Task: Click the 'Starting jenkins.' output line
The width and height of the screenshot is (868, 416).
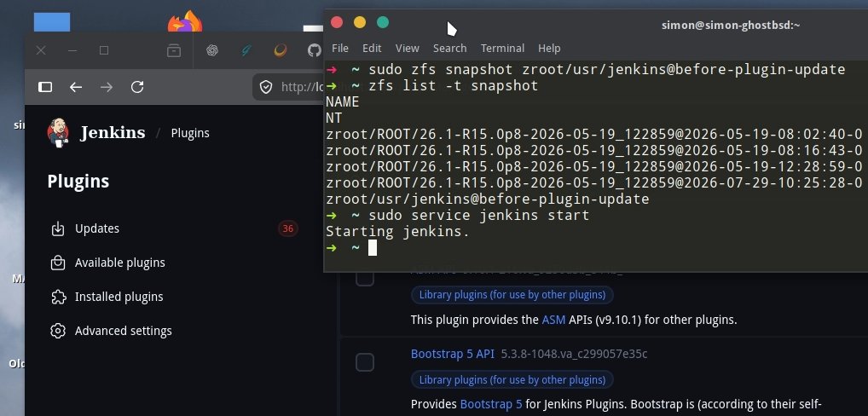Action: pyautogui.click(x=397, y=231)
